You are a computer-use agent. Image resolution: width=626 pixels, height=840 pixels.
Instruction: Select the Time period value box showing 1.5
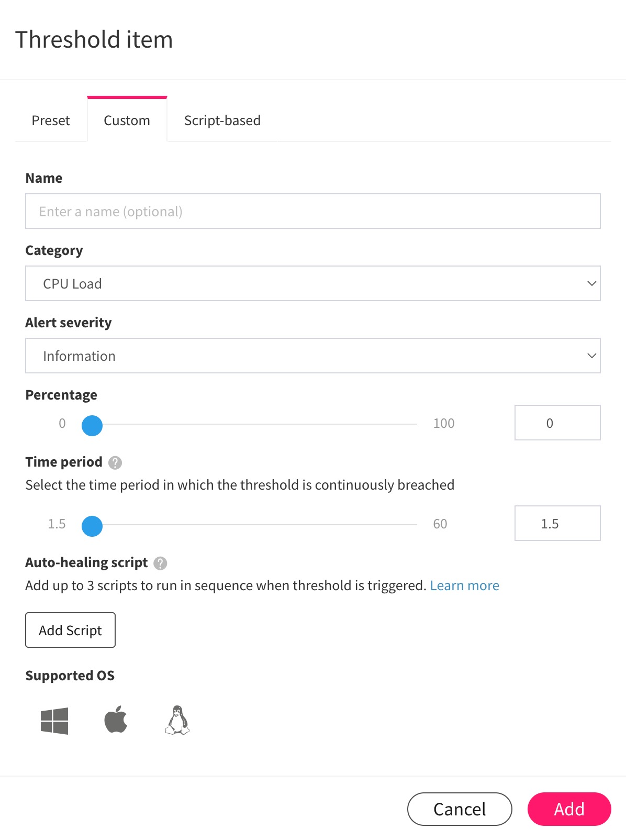point(557,523)
